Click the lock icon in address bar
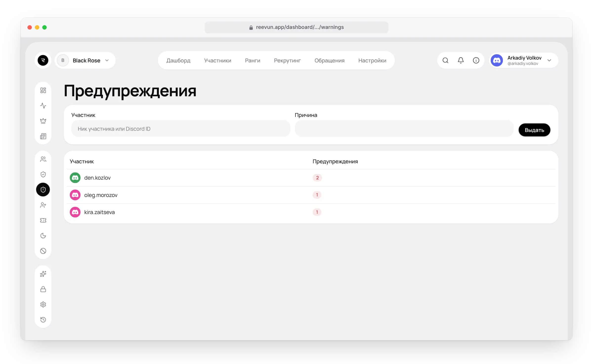The height and width of the screenshot is (364, 593). tap(251, 27)
